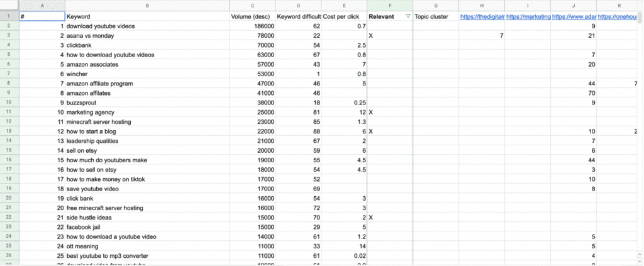Screen dimensions: 644x266
Task: Click the X in side hustle ideas row
Action: [x=371, y=218]
